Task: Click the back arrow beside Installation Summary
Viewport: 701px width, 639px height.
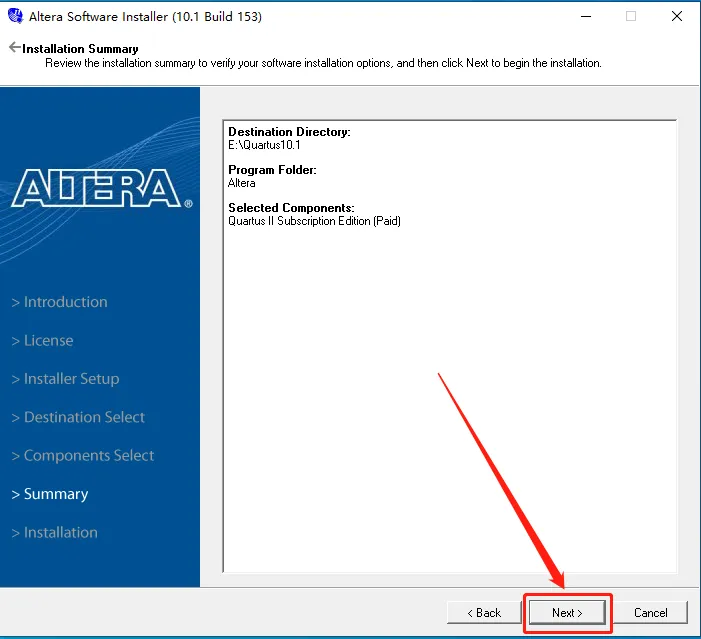Action: click(15, 47)
